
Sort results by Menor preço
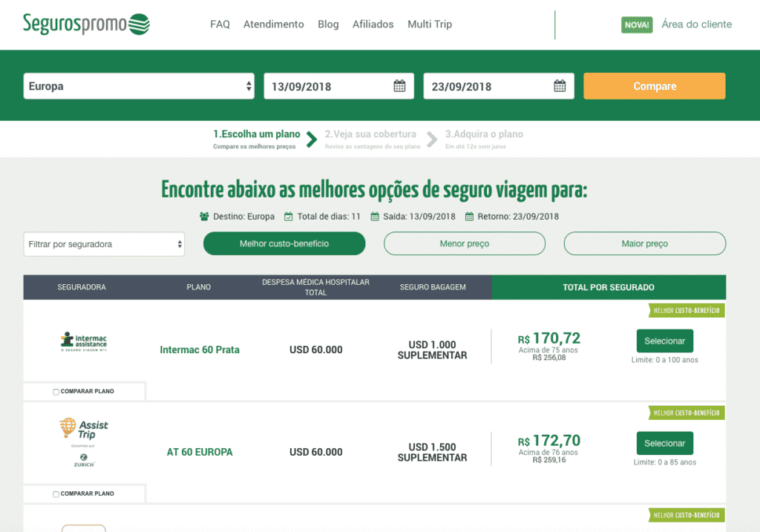(x=464, y=243)
